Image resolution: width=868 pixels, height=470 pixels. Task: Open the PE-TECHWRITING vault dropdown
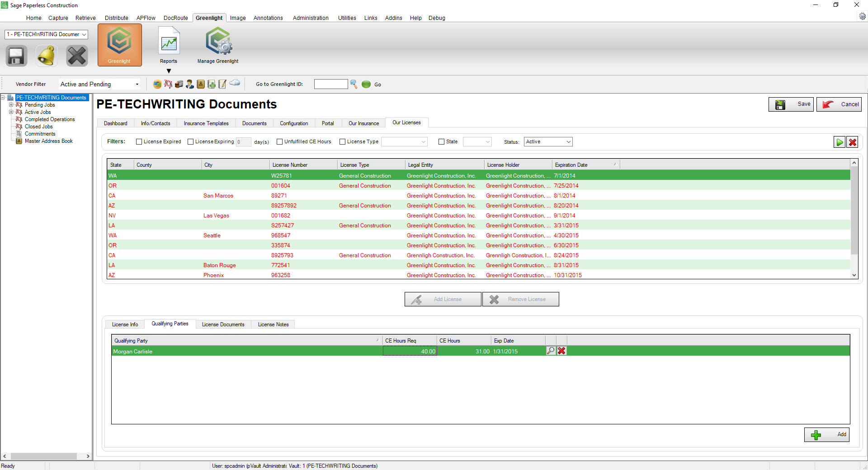[x=46, y=34]
